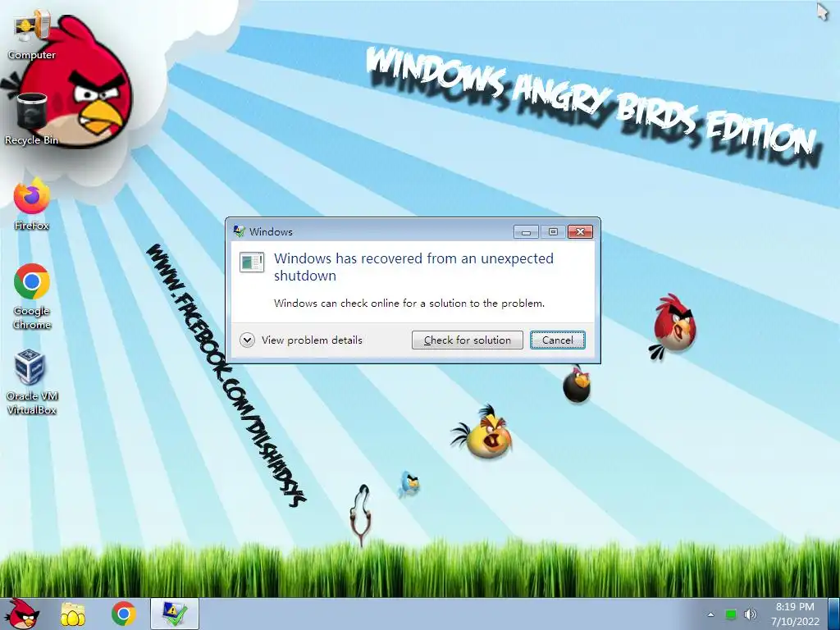Show hidden system tray icons arrow

click(x=711, y=614)
